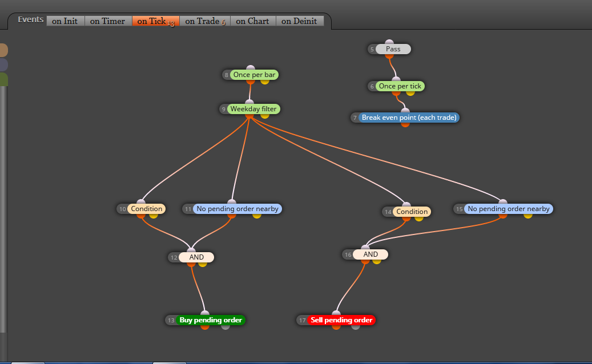
Task: Click the orange output dot of AND 16
Action: 365,261
